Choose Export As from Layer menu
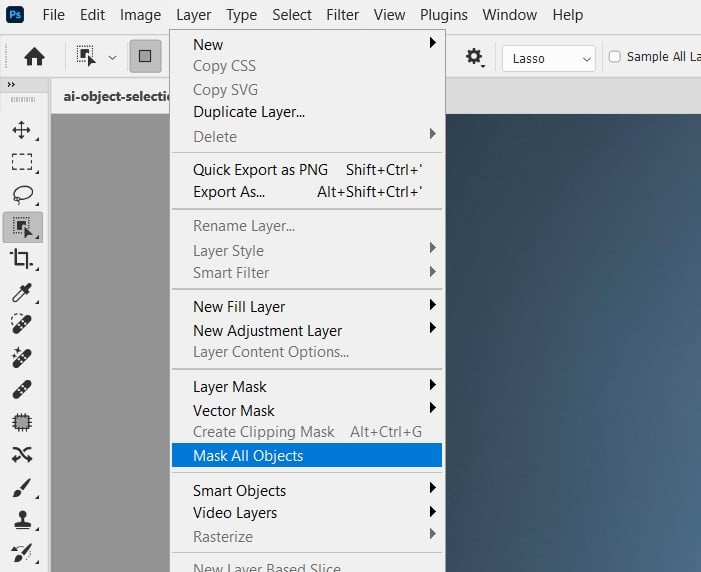The image size is (701, 572). (x=307, y=192)
